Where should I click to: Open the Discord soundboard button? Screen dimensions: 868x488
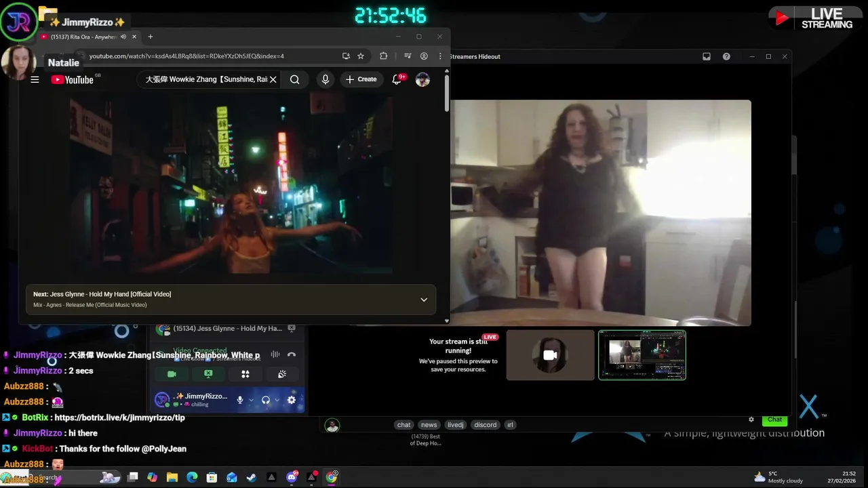[x=282, y=373]
